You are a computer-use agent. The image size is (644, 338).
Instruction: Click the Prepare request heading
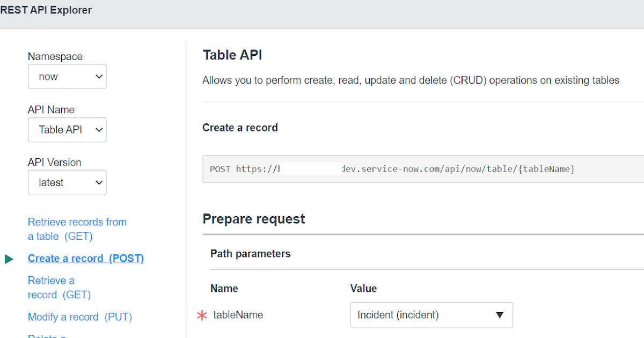[x=253, y=219]
